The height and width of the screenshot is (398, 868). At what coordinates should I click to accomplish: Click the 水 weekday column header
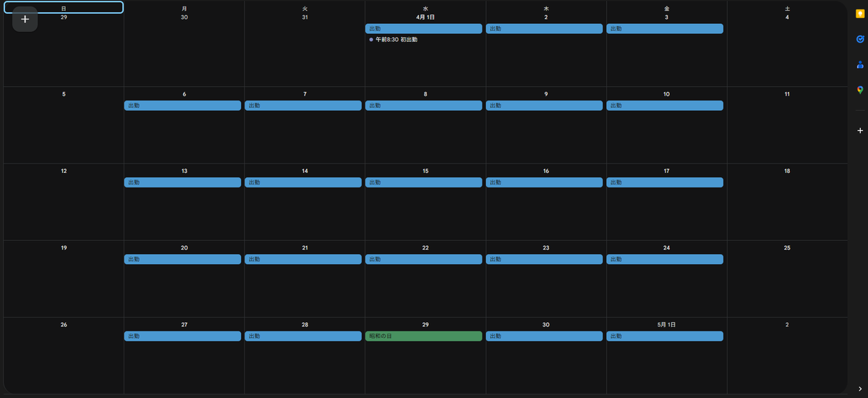[x=425, y=8]
